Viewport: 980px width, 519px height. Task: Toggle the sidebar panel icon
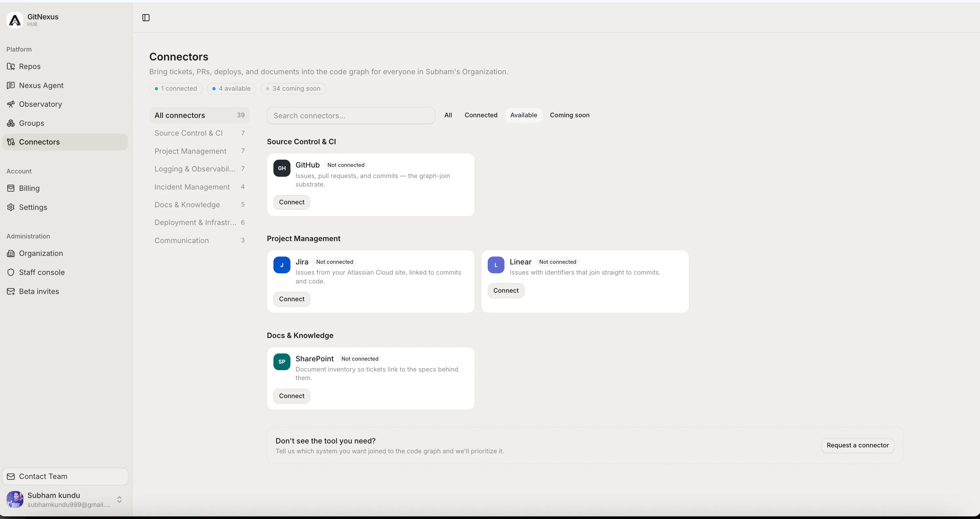pos(146,17)
